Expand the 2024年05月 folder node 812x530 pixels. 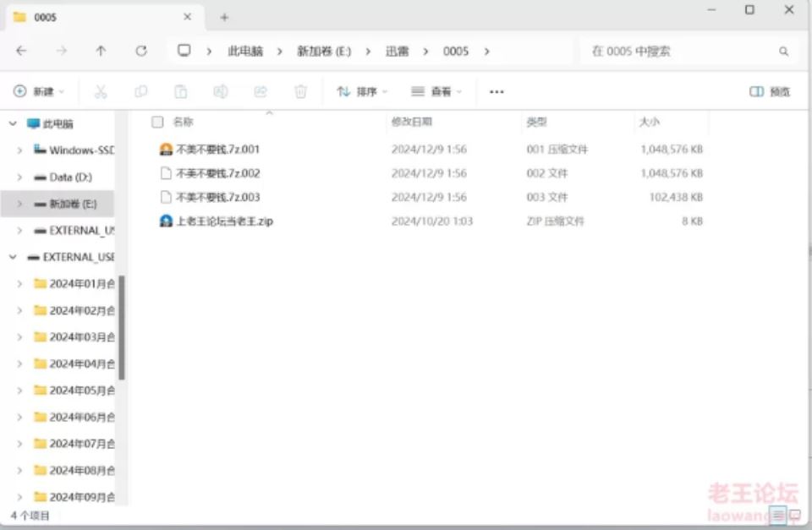(19, 391)
